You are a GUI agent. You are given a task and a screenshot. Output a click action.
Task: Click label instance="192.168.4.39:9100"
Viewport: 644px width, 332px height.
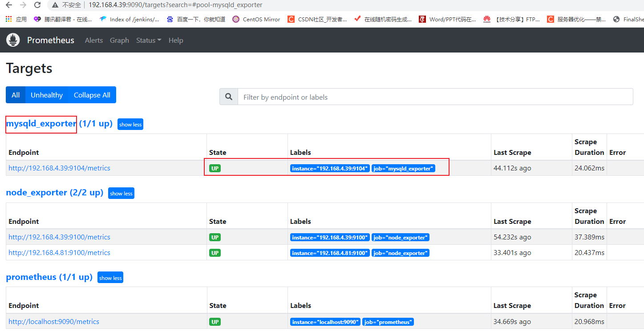(330, 238)
